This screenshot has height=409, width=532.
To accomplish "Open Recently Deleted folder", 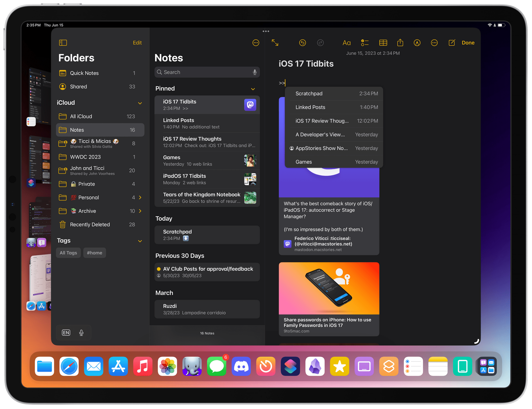I will (100, 224).
